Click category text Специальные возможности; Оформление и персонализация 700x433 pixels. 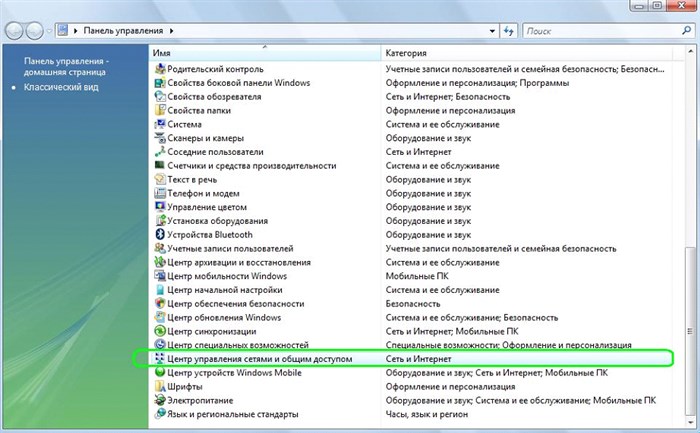(x=508, y=345)
